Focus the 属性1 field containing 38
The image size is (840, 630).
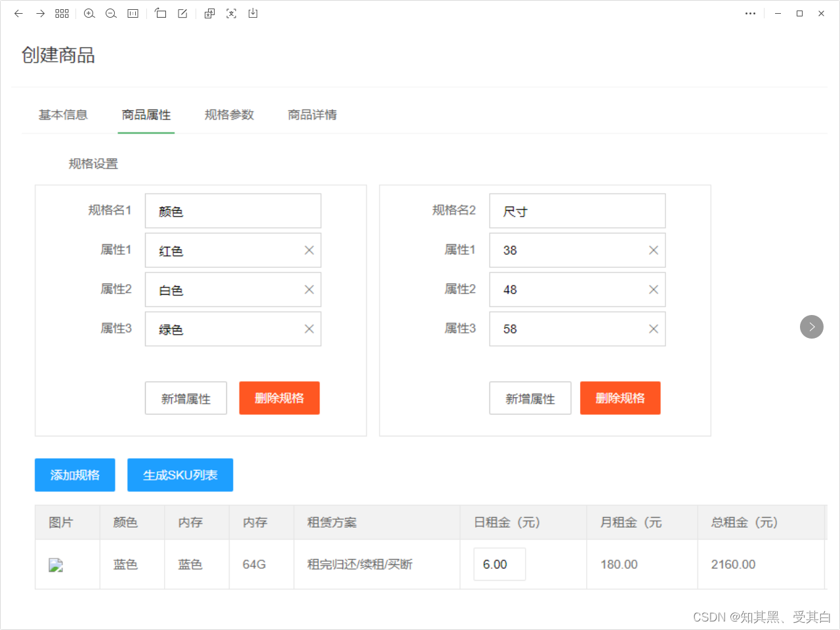pos(577,250)
